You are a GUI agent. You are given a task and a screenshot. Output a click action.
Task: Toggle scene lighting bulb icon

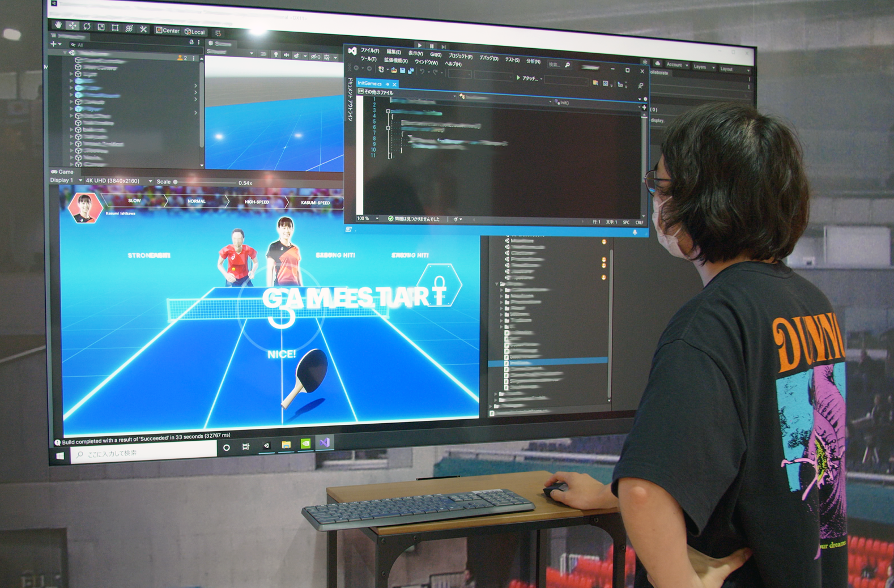(x=276, y=54)
